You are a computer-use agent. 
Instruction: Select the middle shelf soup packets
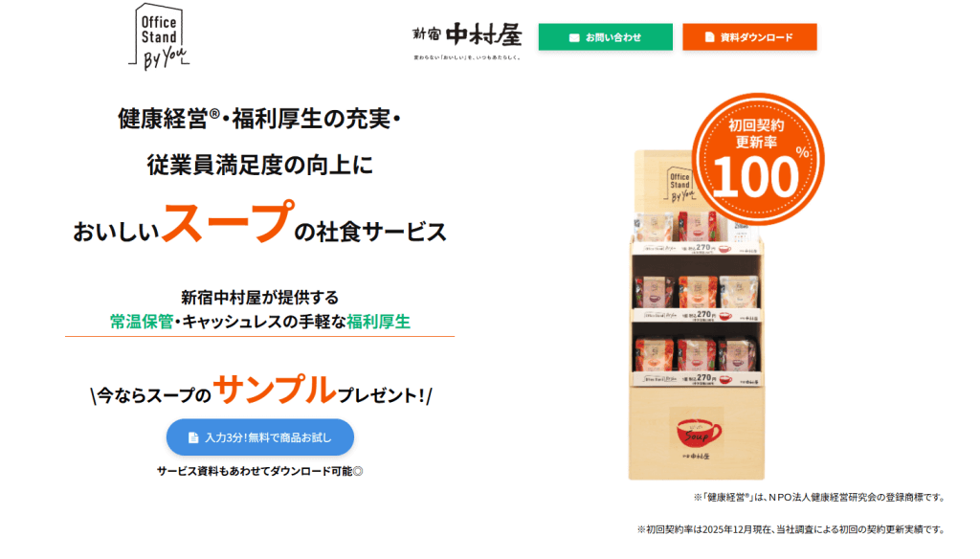697,292
